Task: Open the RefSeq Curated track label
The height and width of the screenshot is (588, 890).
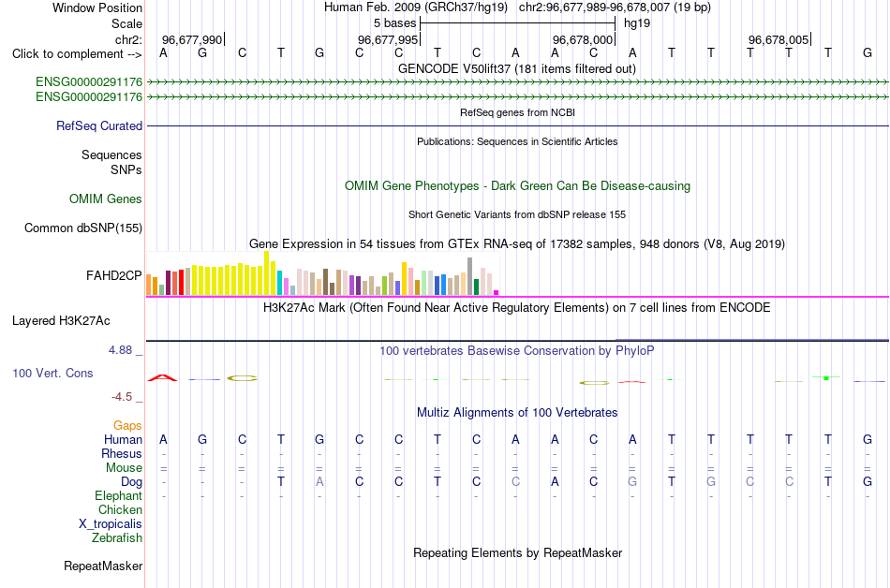Action: point(98,125)
